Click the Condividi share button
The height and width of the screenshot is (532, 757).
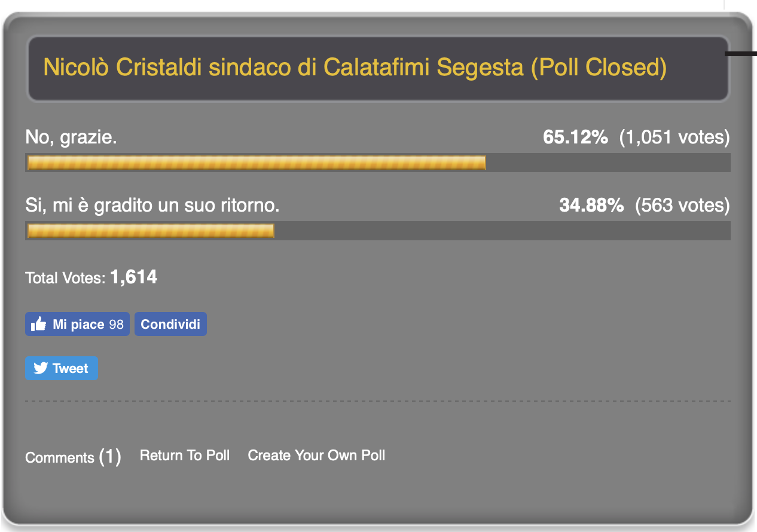tap(170, 324)
